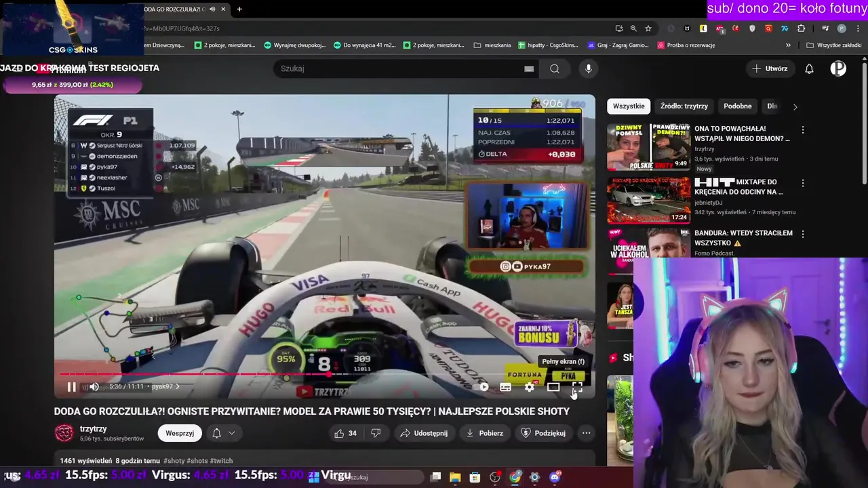The image size is (868, 488).
Task: Open File Explorer from the taskbar
Action: click(455, 477)
